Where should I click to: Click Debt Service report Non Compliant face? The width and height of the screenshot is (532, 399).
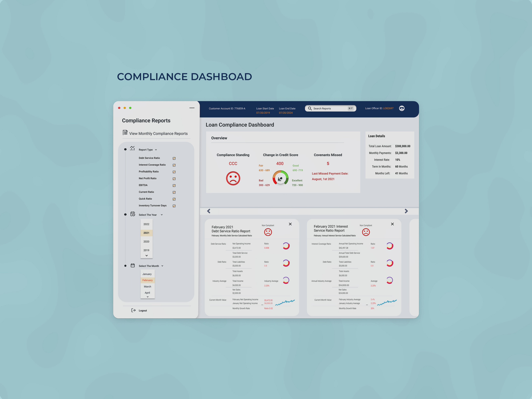(x=268, y=232)
